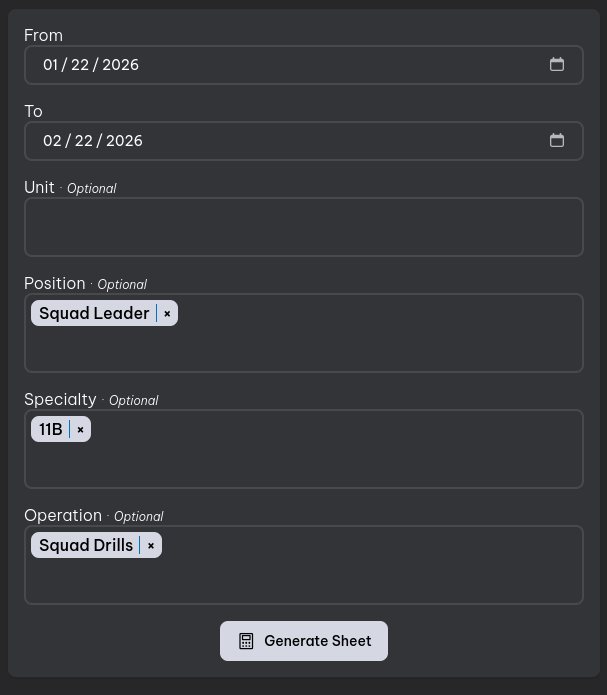The width and height of the screenshot is (607, 695).
Task: Remove the Squad Leader position tag
Action: (x=167, y=314)
